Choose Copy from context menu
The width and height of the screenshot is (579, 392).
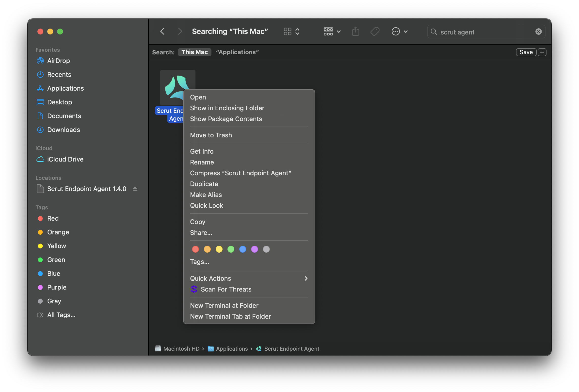point(249,222)
